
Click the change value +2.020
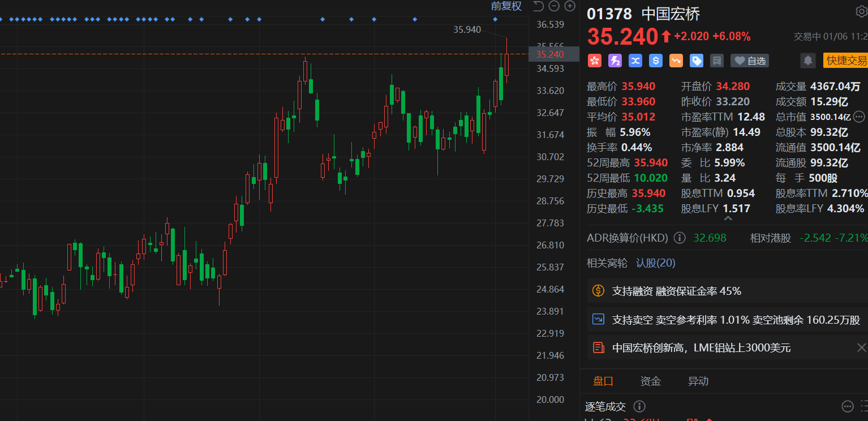[691, 37]
